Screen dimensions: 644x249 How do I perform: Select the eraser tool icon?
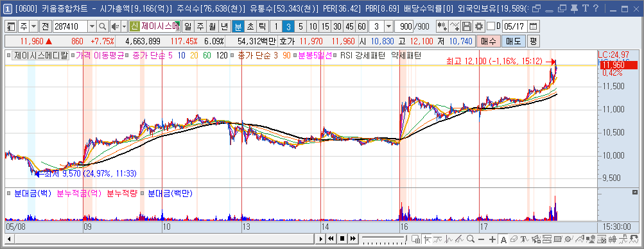tap(514, 239)
